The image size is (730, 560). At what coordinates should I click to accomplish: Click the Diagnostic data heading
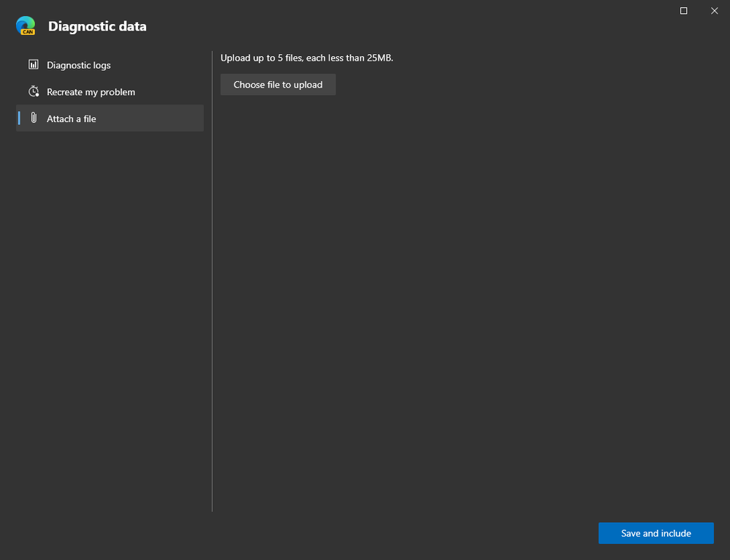point(97,26)
